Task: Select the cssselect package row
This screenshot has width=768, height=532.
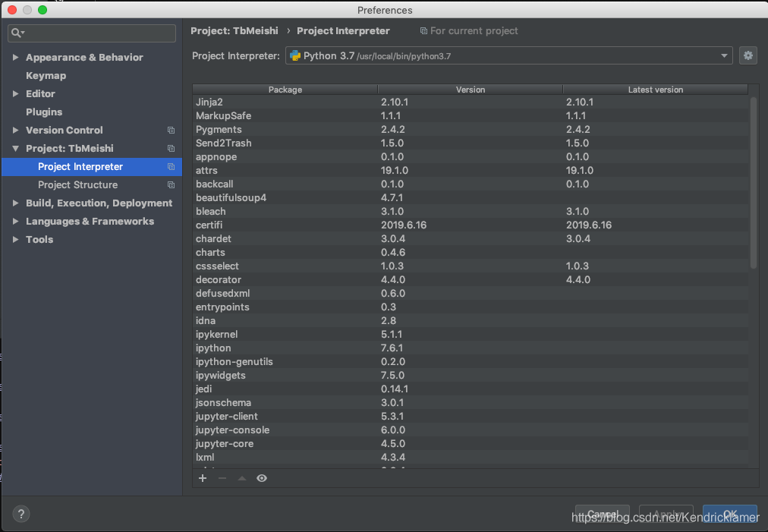Action: click(x=471, y=266)
